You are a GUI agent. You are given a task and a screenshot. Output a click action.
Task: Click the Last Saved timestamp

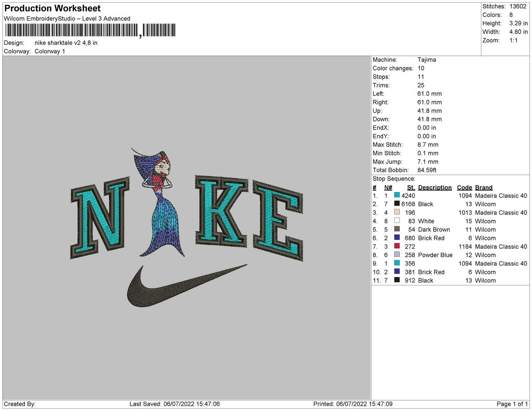tap(175, 404)
